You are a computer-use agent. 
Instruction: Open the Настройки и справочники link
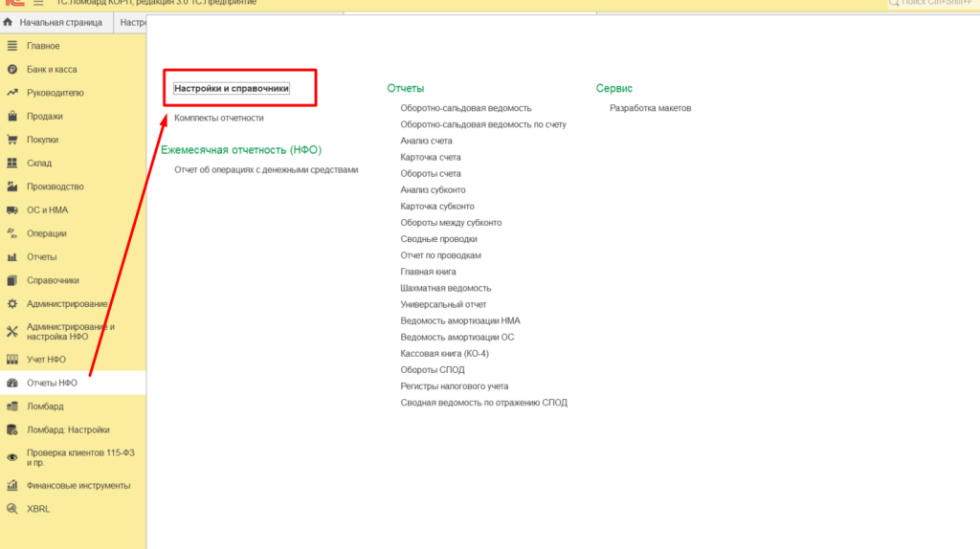pos(231,88)
